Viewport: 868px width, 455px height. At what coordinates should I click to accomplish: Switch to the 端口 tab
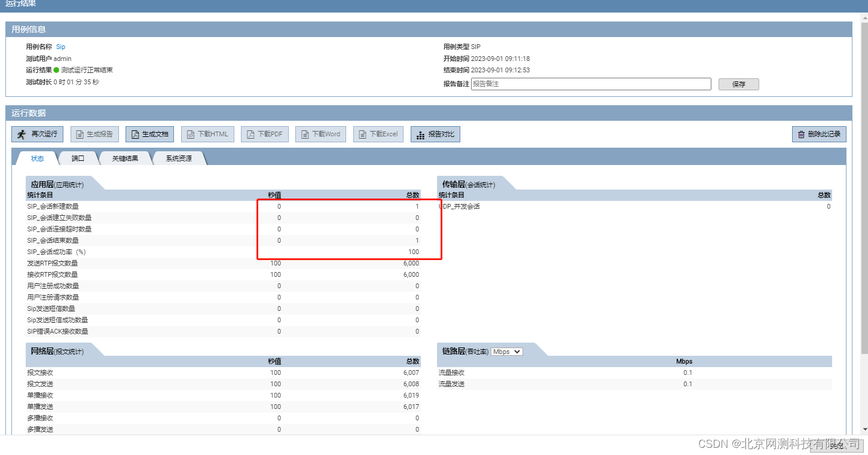[78, 158]
